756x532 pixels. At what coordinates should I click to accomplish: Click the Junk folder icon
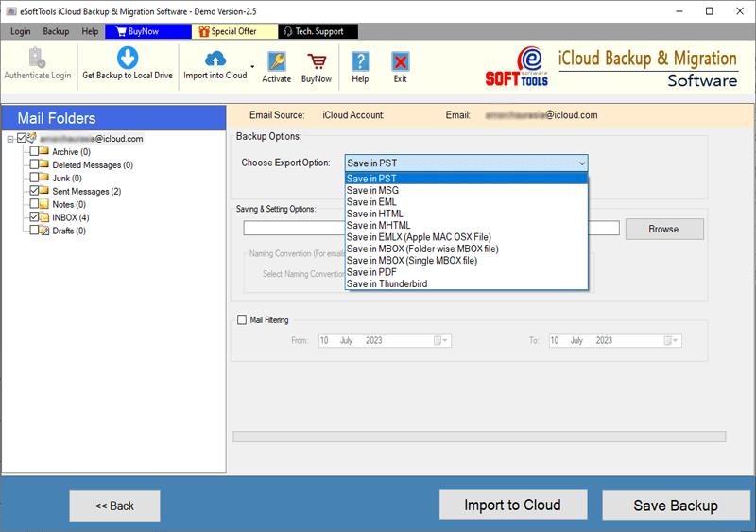[44, 177]
